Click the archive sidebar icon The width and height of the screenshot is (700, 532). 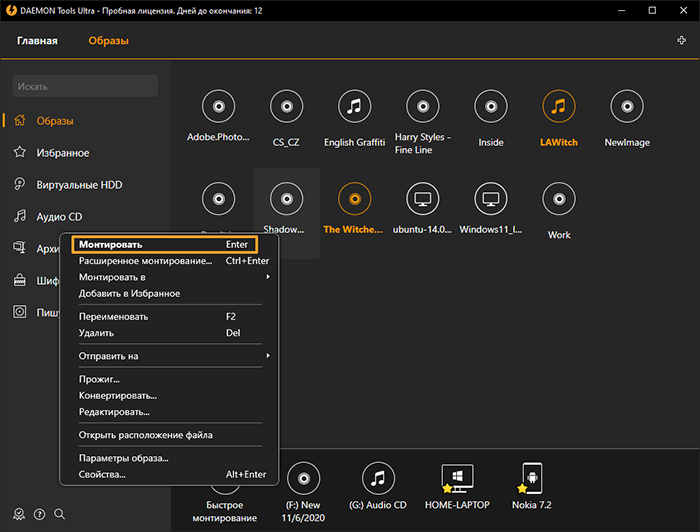click(19, 248)
